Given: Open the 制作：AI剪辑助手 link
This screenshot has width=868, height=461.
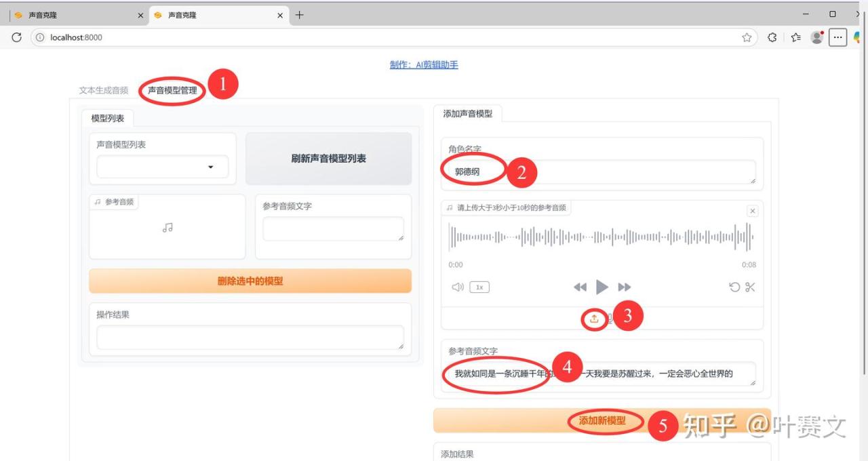Looking at the screenshot, I should pyautogui.click(x=424, y=65).
